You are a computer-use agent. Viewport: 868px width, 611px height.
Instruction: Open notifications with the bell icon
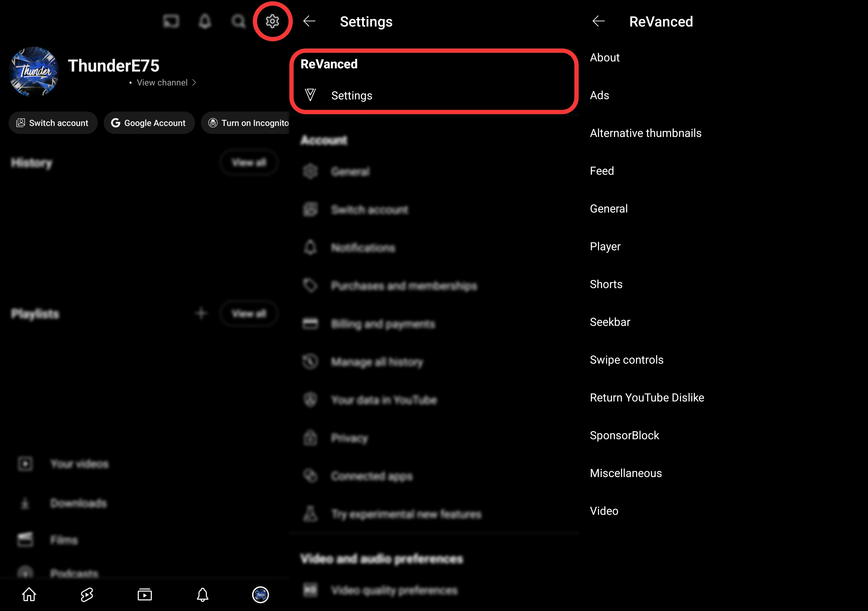pos(204,21)
